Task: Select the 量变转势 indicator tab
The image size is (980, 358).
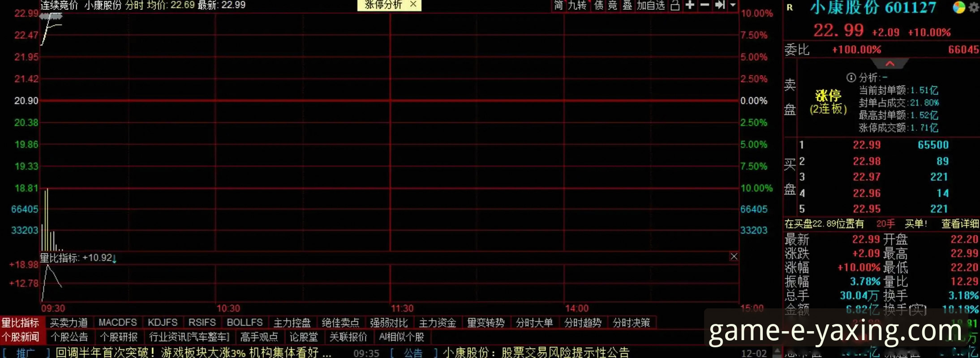Action: [486, 323]
